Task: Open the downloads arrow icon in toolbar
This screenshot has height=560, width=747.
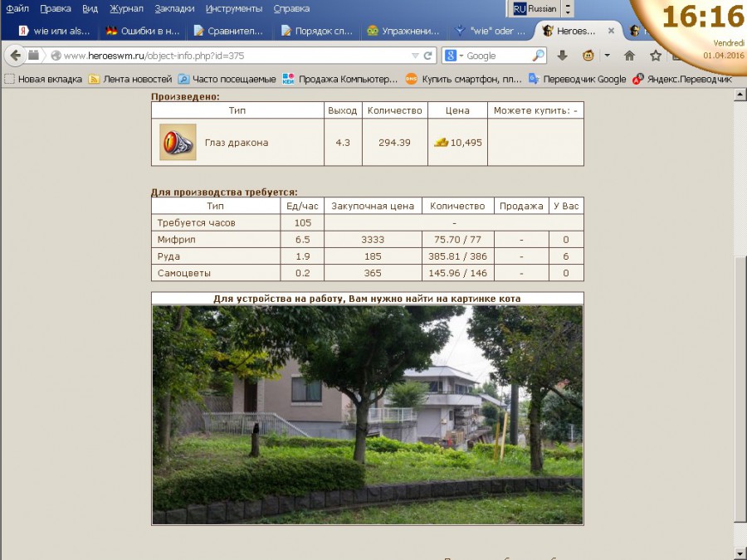Action: (562, 56)
